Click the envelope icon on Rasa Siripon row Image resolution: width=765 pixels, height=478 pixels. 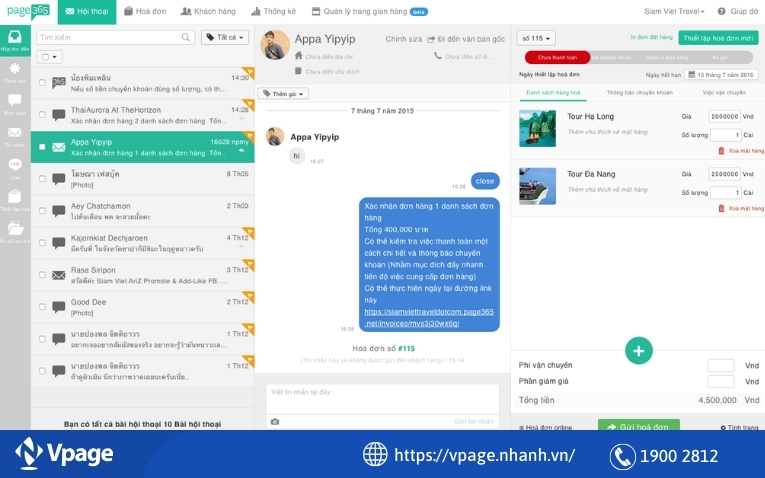pyautogui.click(x=59, y=276)
